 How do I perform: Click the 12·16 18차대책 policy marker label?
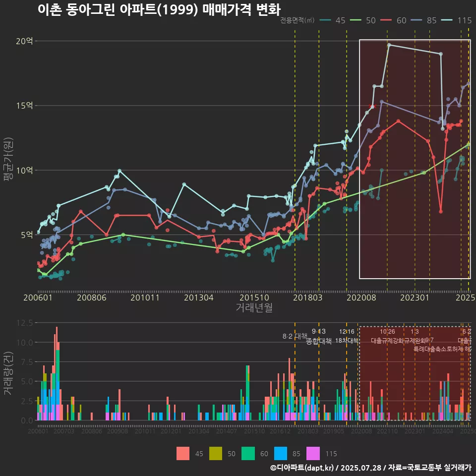tap(347, 336)
